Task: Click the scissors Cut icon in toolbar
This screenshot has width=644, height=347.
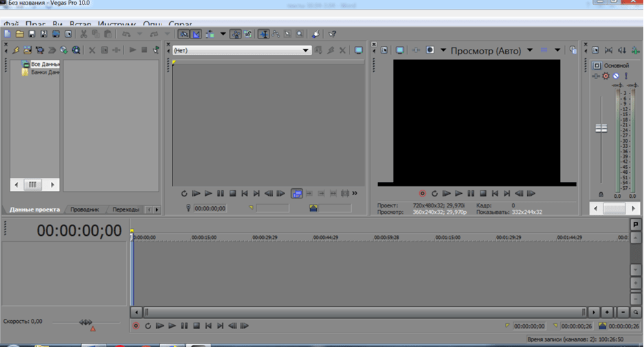Action: [x=83, y=34]
